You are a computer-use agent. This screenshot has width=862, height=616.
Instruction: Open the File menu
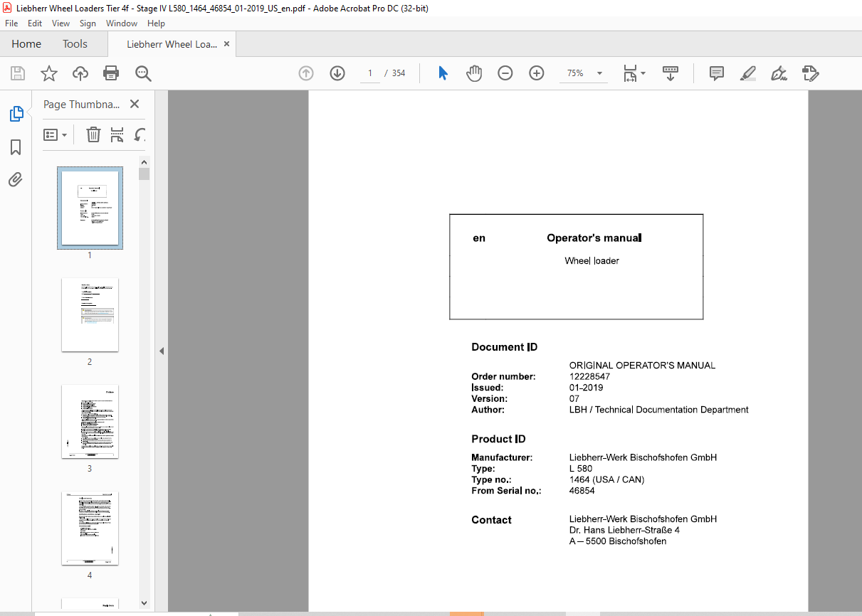[11, 23]
